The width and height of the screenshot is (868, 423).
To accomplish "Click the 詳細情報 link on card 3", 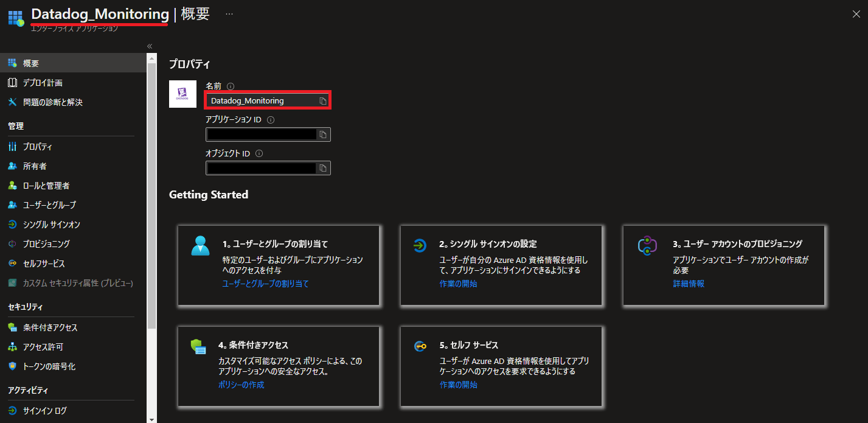I will tap(689, 284).
